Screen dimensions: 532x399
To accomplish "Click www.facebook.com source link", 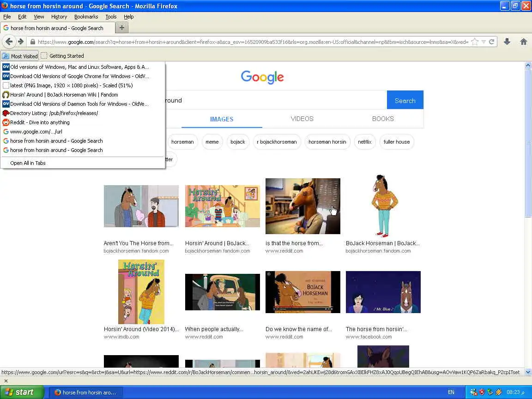I will [x=369, y=337].
